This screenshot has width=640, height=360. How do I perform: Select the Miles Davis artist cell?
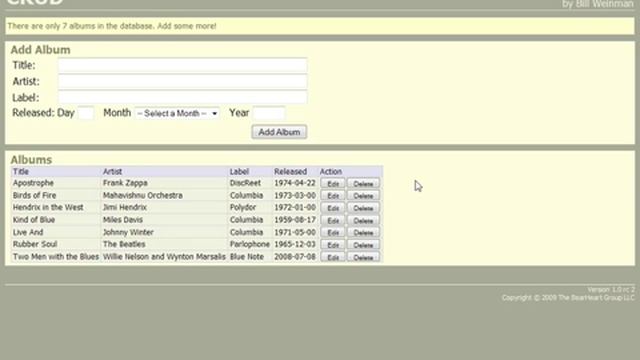pyautogui.click(x=122, y=220)
